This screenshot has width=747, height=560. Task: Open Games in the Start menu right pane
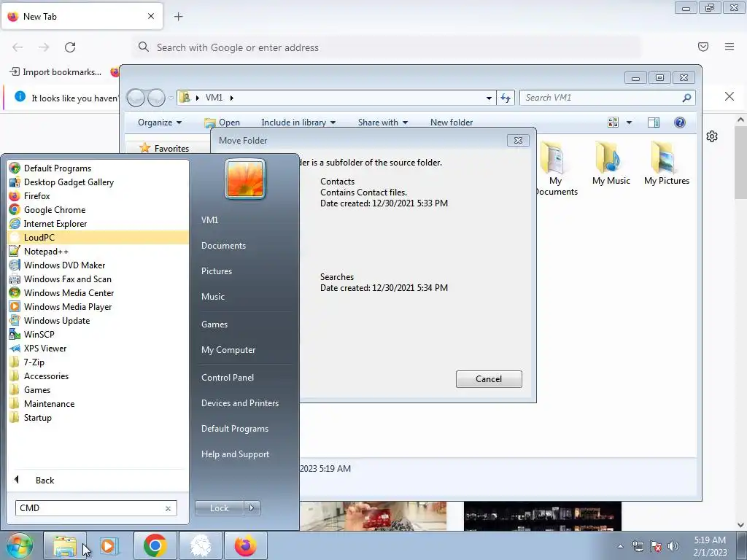(x=214, y=324)
